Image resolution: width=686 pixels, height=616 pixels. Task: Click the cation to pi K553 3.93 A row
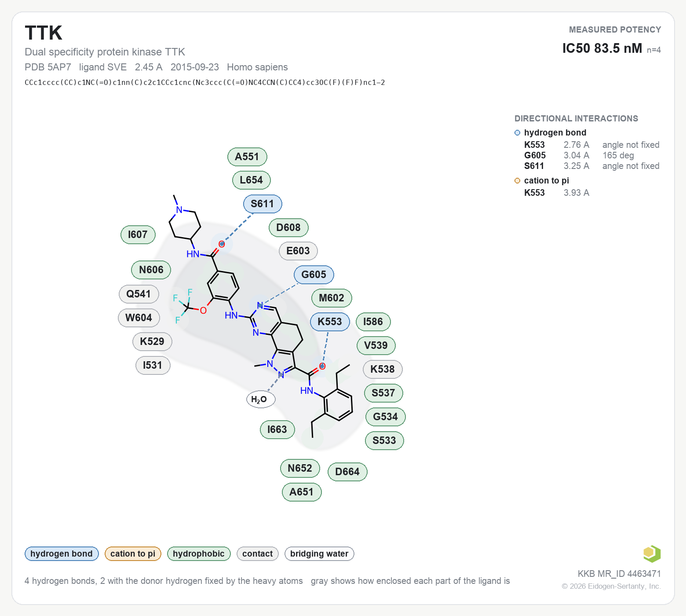pos(557,193)
